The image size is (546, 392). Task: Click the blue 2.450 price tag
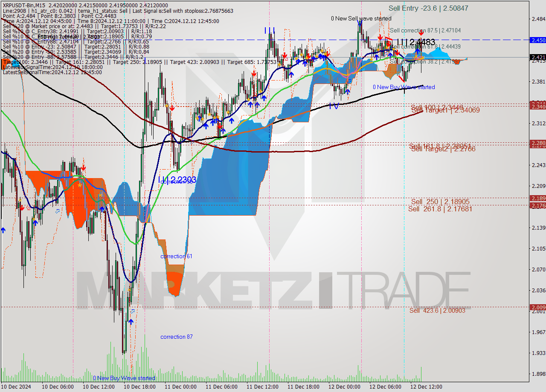[x=537, y=40]
